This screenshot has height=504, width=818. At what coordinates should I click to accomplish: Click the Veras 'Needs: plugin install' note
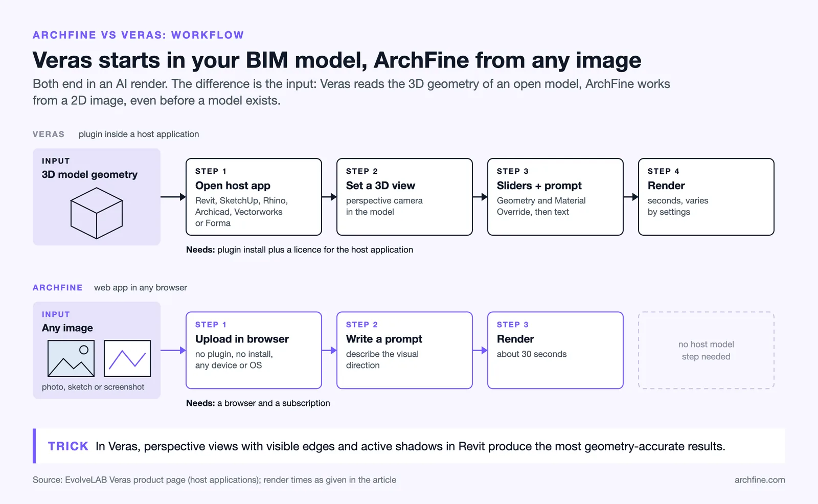(x=300, y=249)
